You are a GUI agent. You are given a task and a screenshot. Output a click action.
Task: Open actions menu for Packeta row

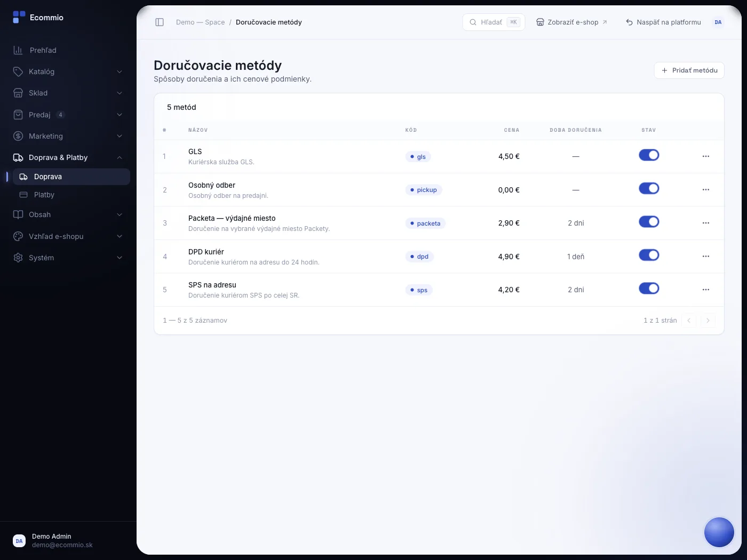(706, 223)
